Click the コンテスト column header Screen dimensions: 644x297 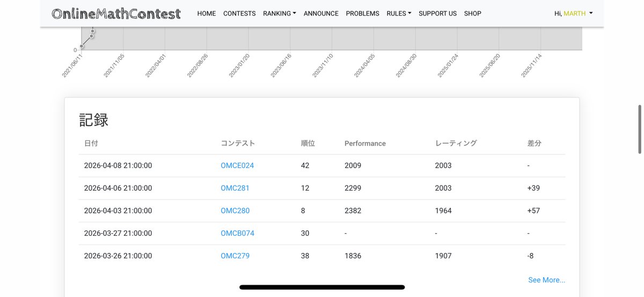[238, 143]
